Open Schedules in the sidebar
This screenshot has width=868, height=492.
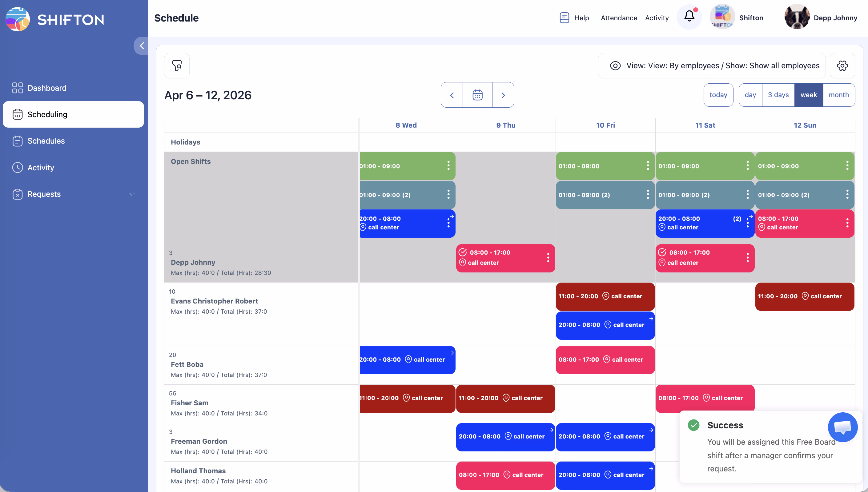46,141
